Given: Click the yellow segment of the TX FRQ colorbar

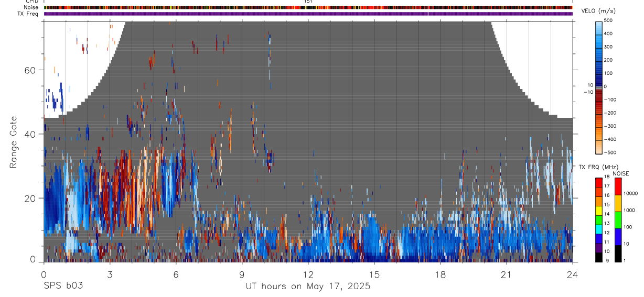Looking at the screenshot, I should pos(599,211).
